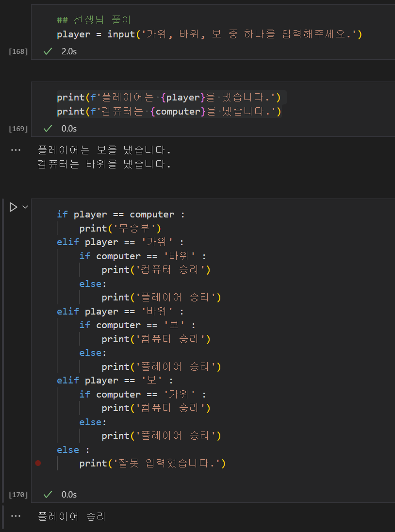
Task: Click line elif player == '가위'
Action: coord(120,242)
